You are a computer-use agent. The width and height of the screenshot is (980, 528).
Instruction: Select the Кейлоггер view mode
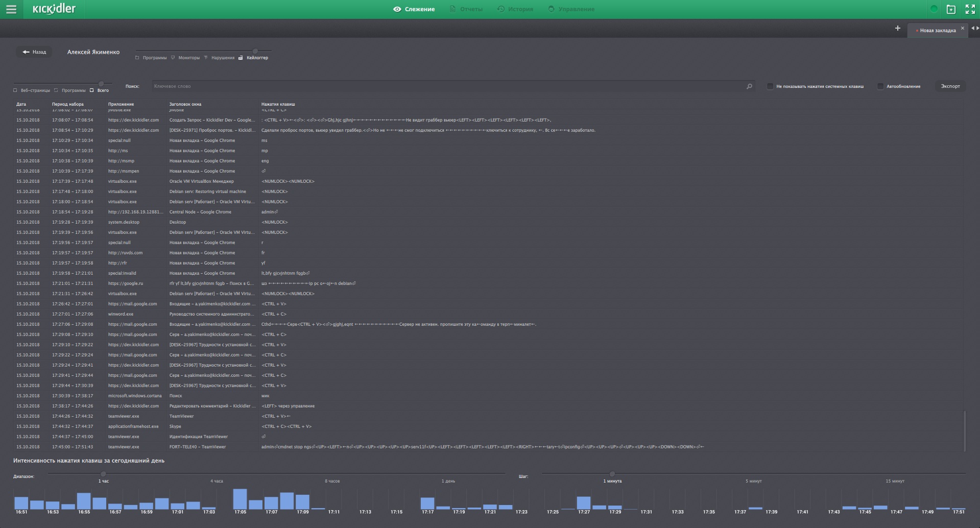pos(253,58)
